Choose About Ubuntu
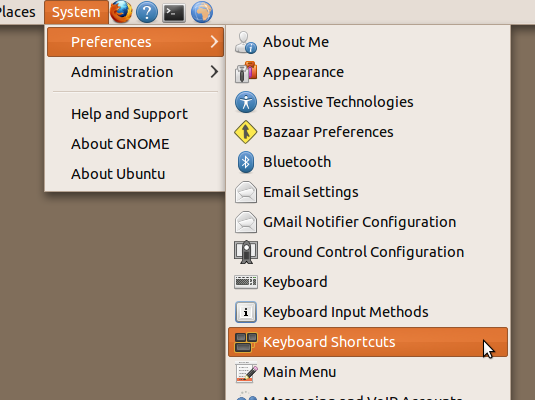The width and height of the screenshot is (535, 400). (135, 174)
